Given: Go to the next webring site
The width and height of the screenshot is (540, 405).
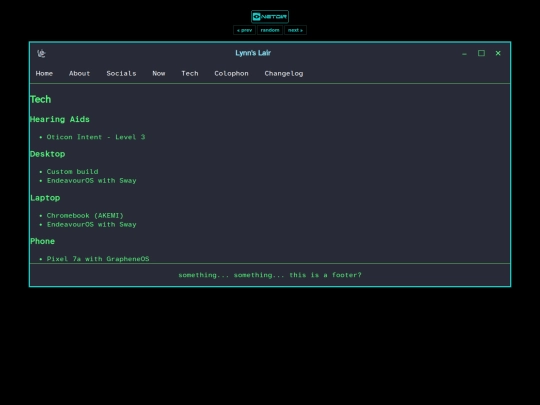Looking at the screenshot, I should 295,30.
